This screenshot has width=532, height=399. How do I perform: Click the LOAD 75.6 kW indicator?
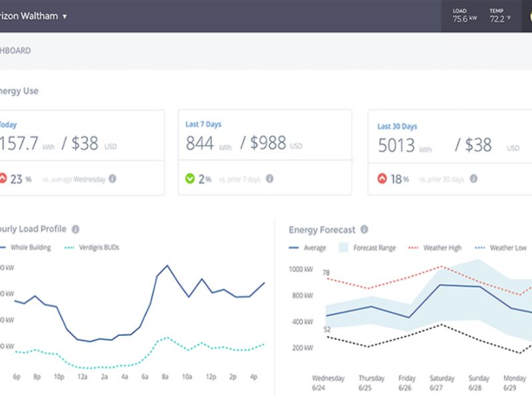(464, 15)
